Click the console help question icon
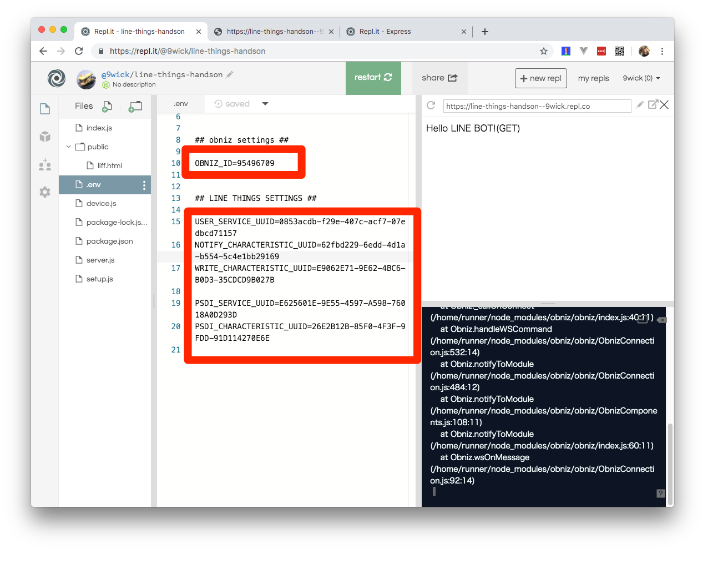728x574 pixels. [x=660, y=494]
